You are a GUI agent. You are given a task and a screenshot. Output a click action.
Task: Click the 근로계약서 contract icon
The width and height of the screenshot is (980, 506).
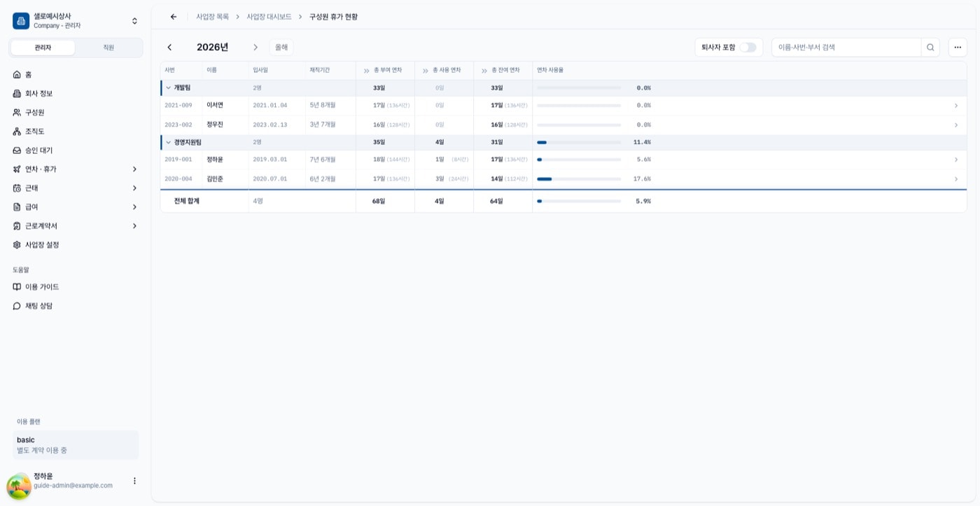pos(17,225)
